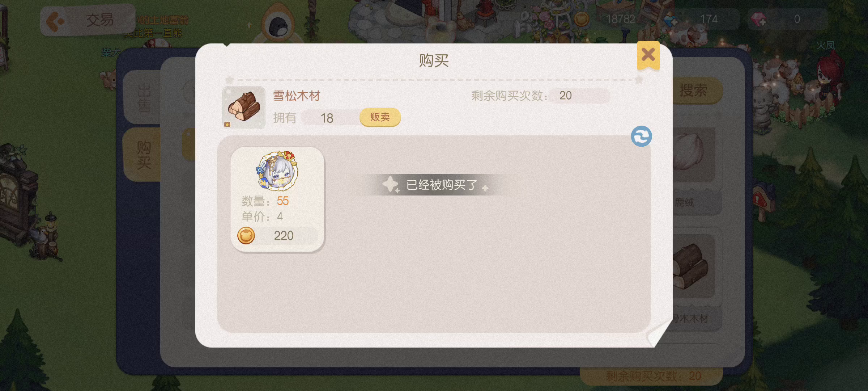Click the gold coin currency icon

581,19
